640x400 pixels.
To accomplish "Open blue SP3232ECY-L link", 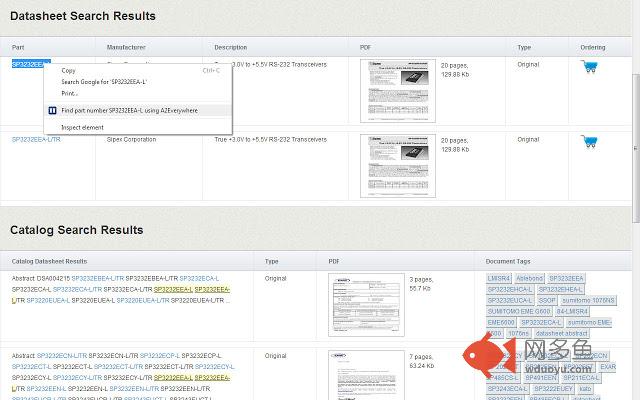I will click(215, 367).
